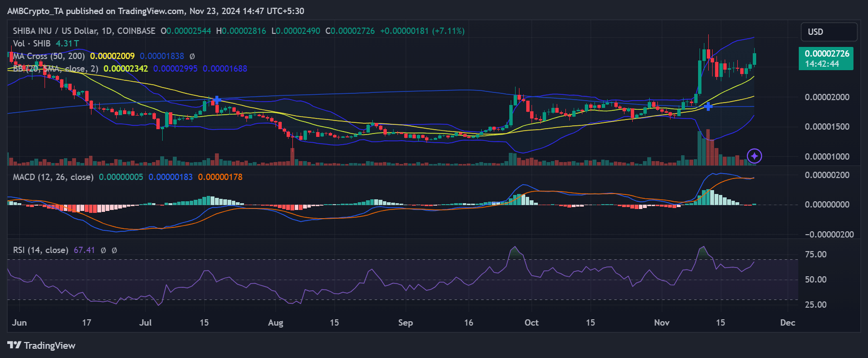Click the BB upper value 0.00002995
The image size is (868, 358).
click(175, 69)
